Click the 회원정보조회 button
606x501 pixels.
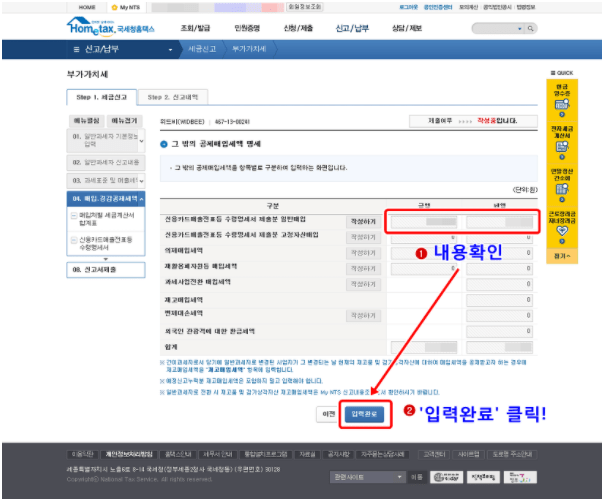click(x=305, y=7)
